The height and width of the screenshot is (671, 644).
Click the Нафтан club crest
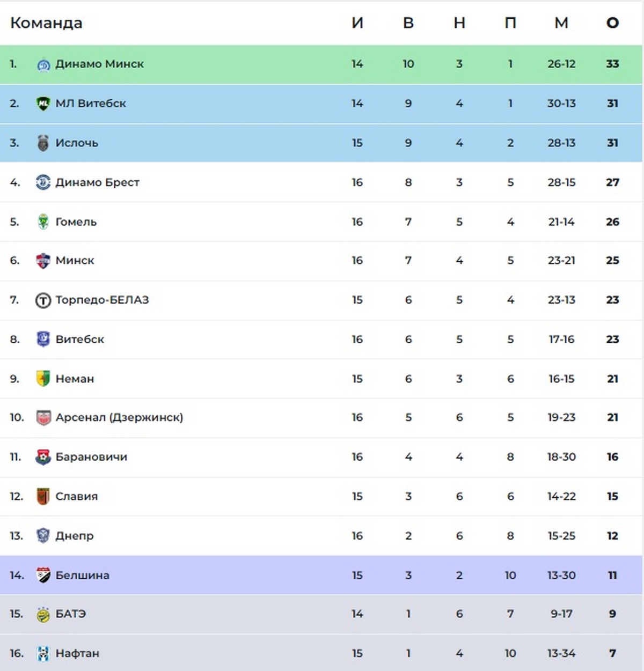43,653
